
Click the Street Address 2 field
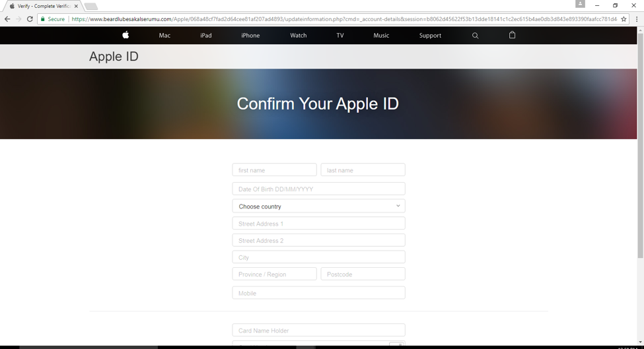tap(319, 240)
